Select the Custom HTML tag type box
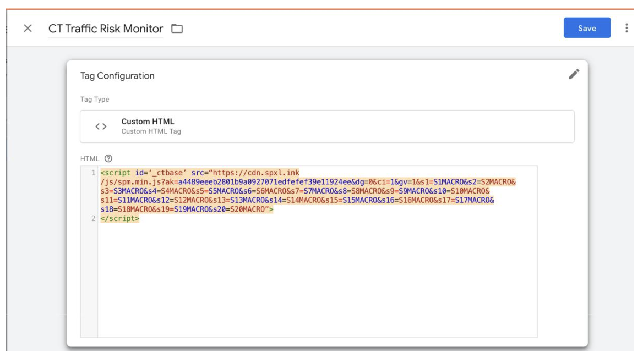This screenshot has height=364, width=643. pyautogui.click(x=327, y=126)
